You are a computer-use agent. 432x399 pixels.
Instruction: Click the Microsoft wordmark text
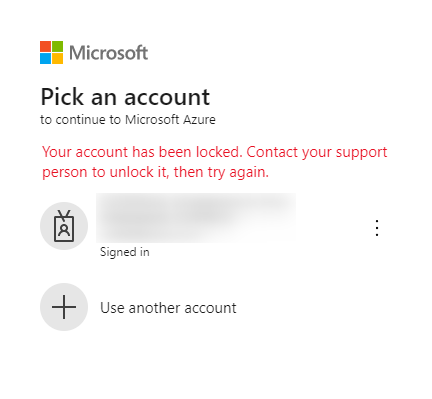pos(108,53)
